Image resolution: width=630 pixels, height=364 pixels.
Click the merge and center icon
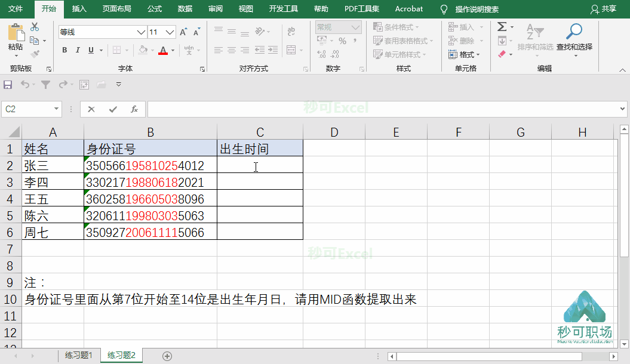pyautogui.click(x=291, y=50)
